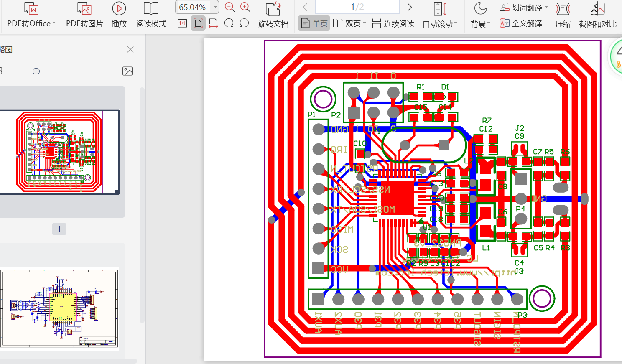The height and width of the screenshot is (364, 622).
Task: Click the 旋转文档 rotate document icon
Action: [x=273, y=15]
